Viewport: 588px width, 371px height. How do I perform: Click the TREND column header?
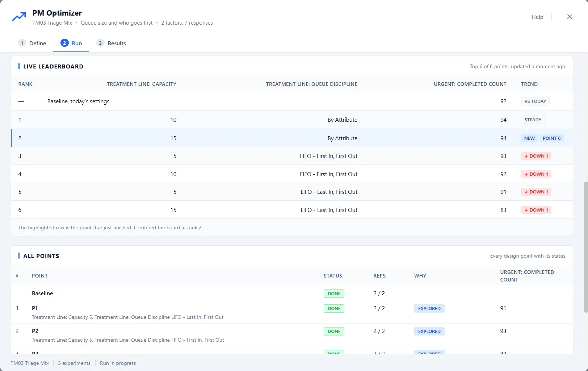click(x=529, y=84)
